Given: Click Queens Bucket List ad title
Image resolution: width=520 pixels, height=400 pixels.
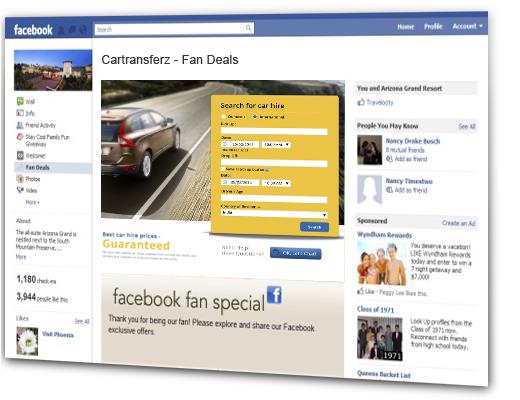Looking at the screenshot, I should (384, 374).
